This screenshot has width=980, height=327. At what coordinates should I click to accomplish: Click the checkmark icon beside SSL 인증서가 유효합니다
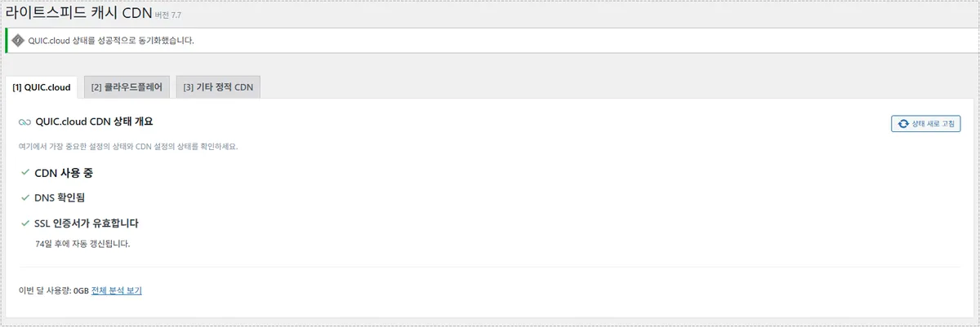pos(24,223)
